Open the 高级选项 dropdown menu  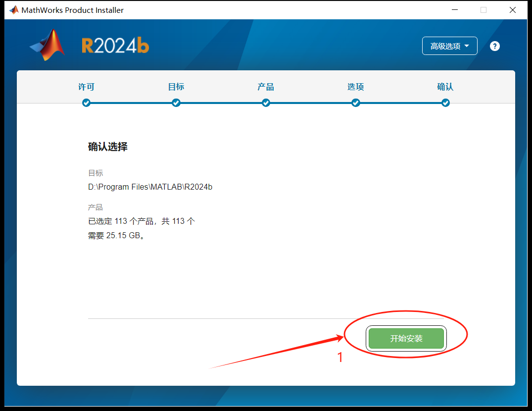pyautogui.click(x=449, y=46)
